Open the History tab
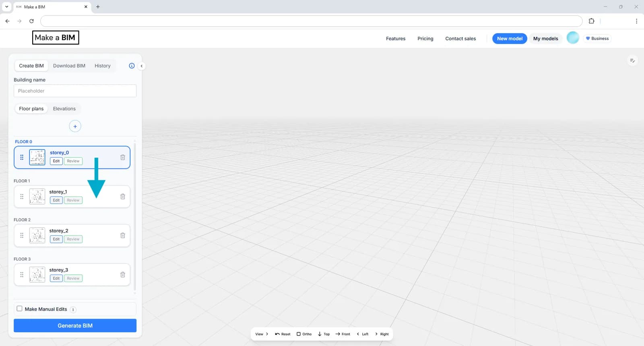Image resolution: width=644 pixels, height=346 pixels. [x=103, y=66]
